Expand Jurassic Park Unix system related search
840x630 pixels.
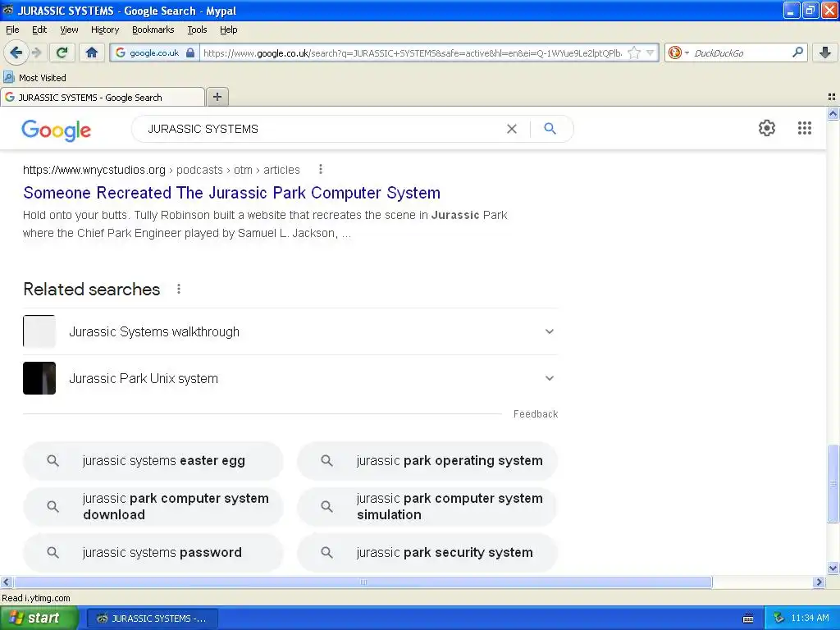[290, 378]
